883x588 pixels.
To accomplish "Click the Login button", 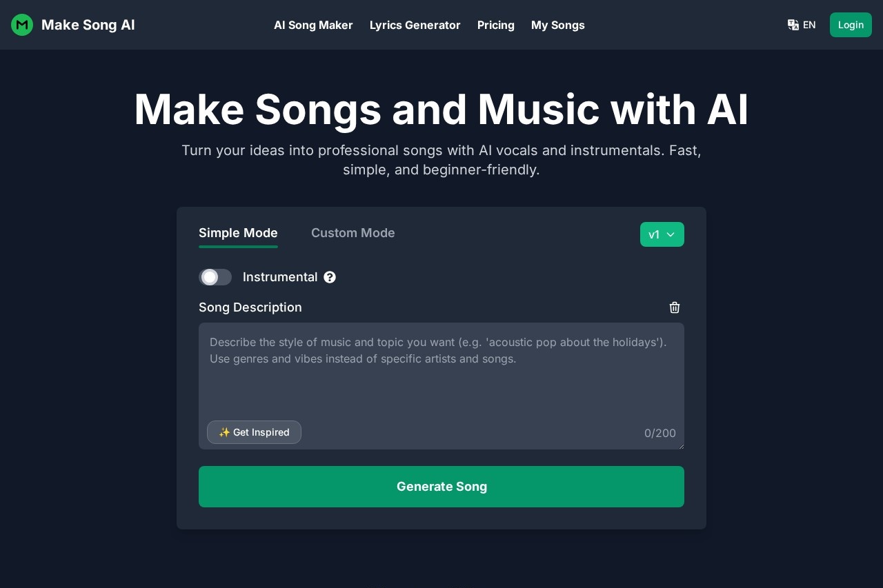I will (x=851, y=25).
